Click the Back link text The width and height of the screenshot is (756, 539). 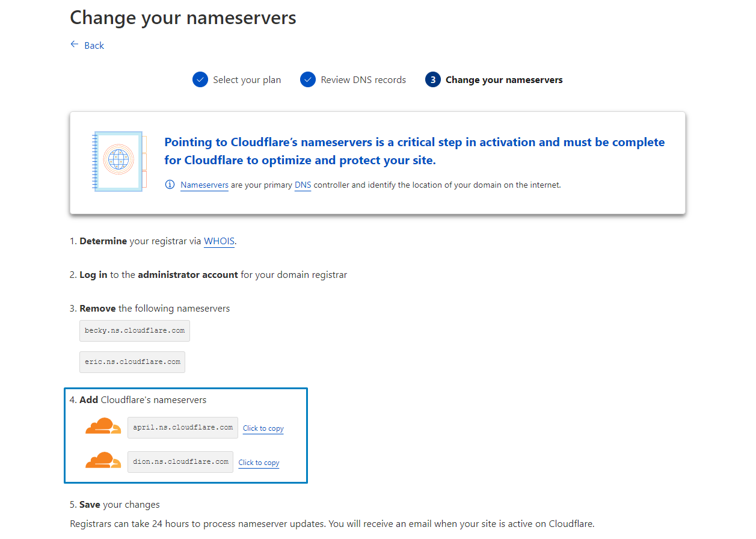(94, 46)
